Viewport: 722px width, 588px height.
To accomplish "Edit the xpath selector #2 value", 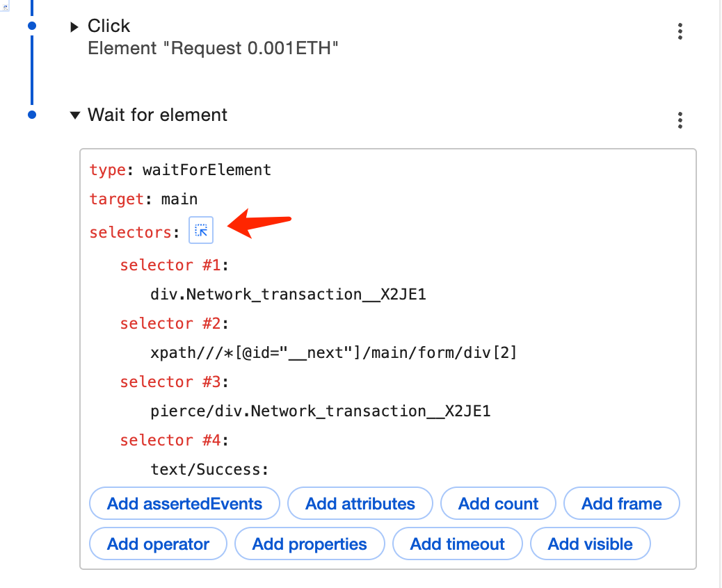I will [334, 353].
